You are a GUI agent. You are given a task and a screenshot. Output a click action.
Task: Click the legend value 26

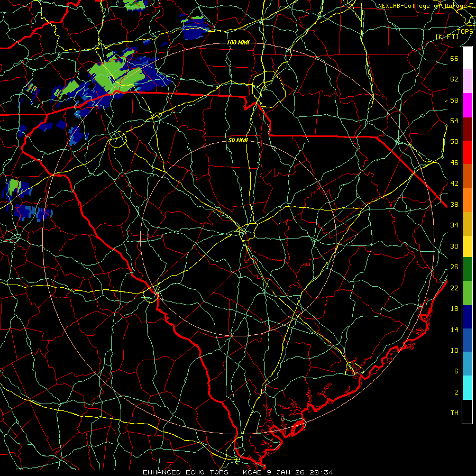pos(454,267)
